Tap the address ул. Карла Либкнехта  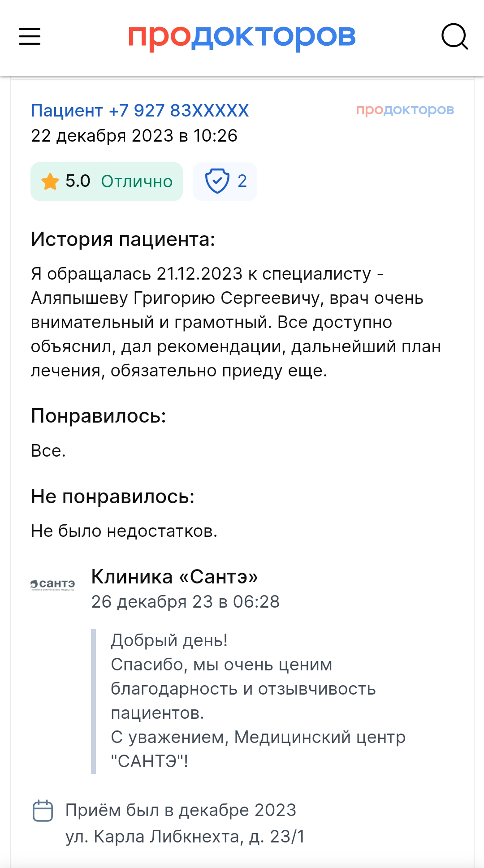pos(185,837)
